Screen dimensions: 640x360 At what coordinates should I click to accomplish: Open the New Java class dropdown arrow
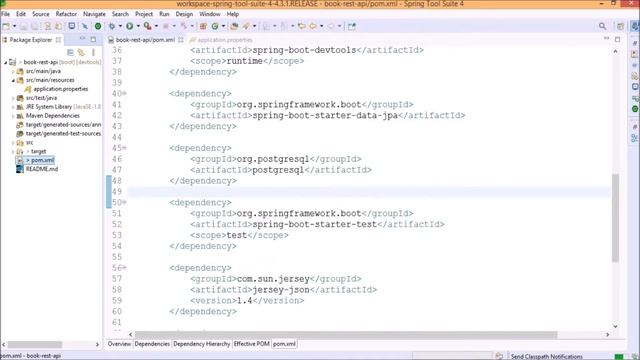[223, 26]
